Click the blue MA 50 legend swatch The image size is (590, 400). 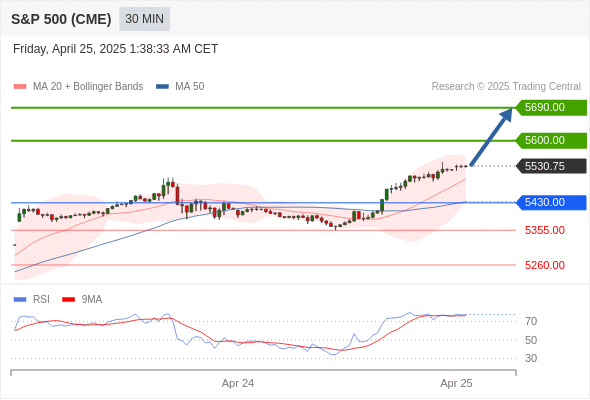[x=163, y=87]
